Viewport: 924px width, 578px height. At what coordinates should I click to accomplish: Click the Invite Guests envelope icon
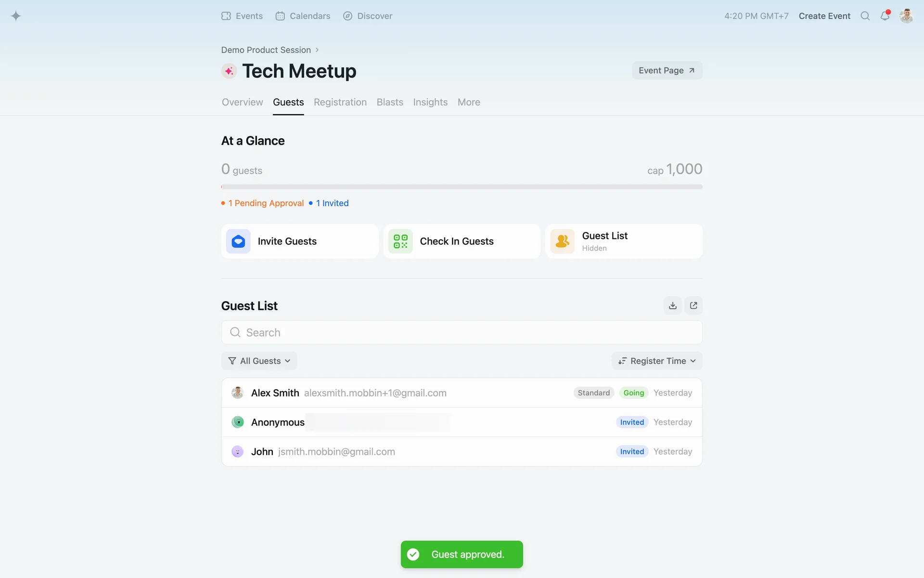(238, 241)
